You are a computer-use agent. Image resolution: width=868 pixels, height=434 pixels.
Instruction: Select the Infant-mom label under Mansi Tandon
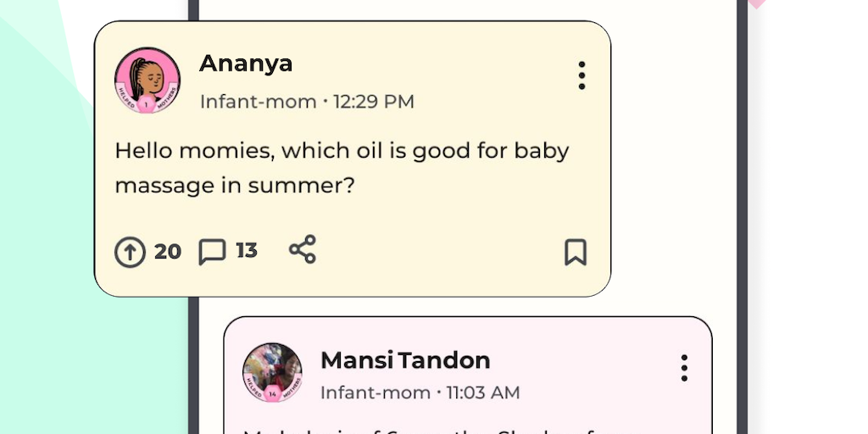click(376, 393)
